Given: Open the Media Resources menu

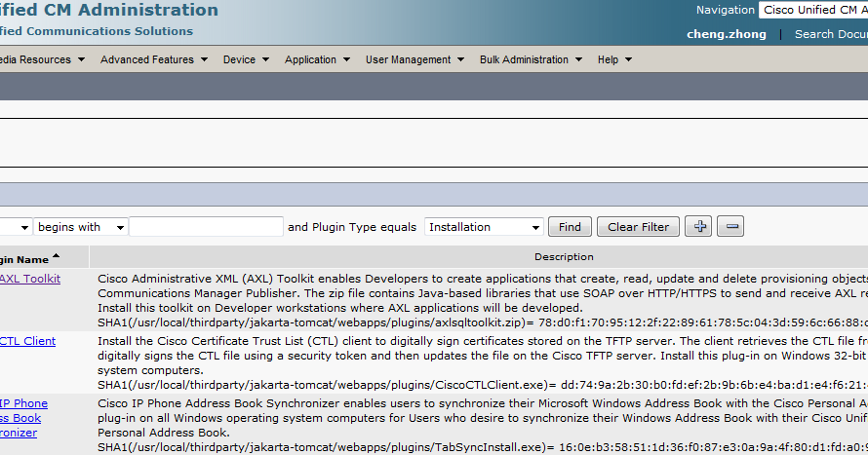Looking at the screenshot, I should (x=42, y=59).
